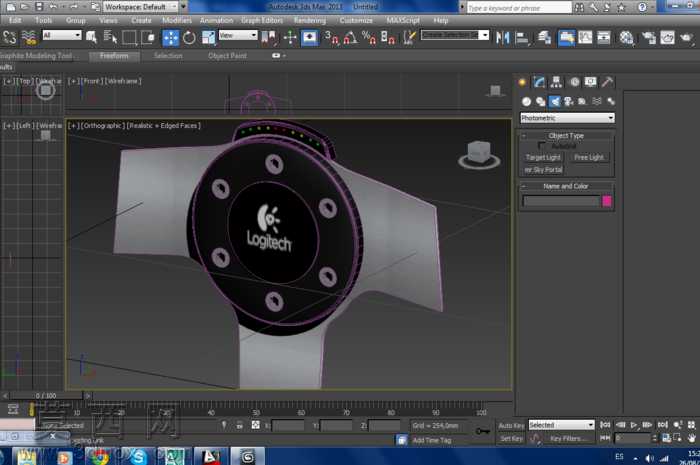
Task: Switch to the Modify command panel tab
Action: 539,82
